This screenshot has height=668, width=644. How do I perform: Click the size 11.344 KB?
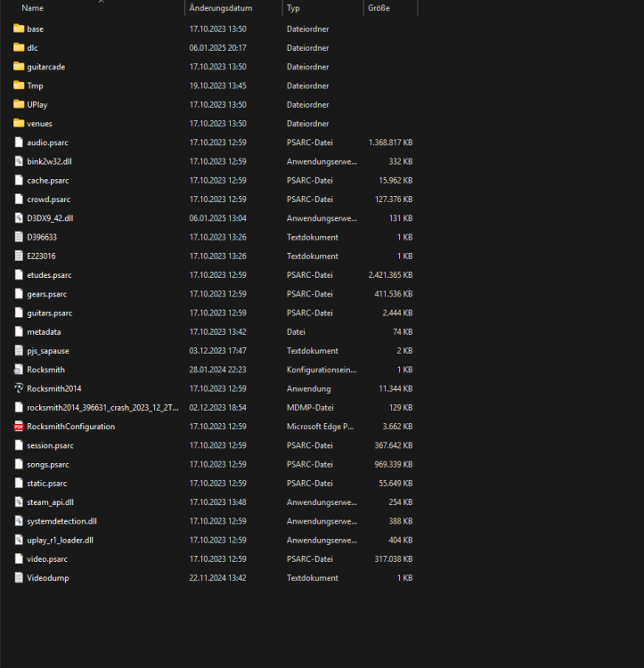pos(395,388)
